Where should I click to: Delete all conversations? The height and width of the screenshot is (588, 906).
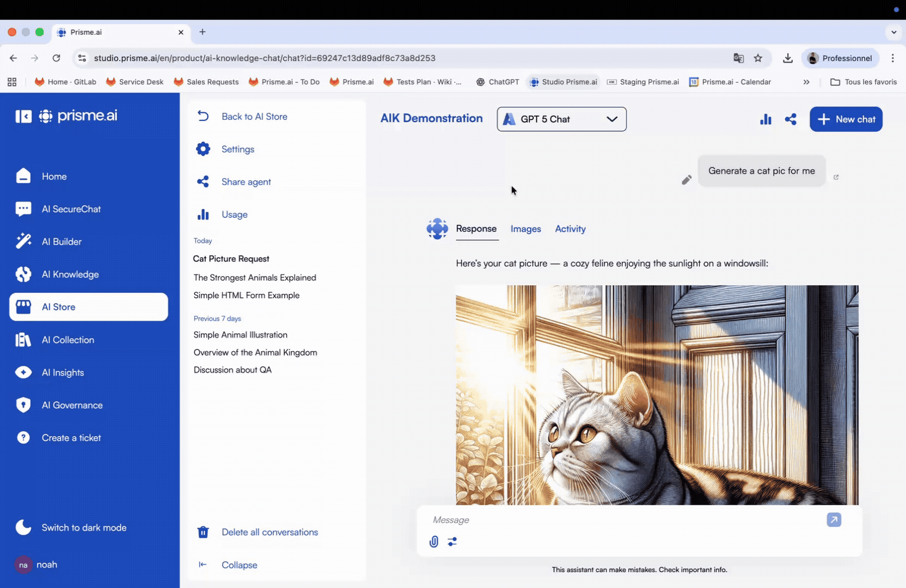tap(258, 532)
